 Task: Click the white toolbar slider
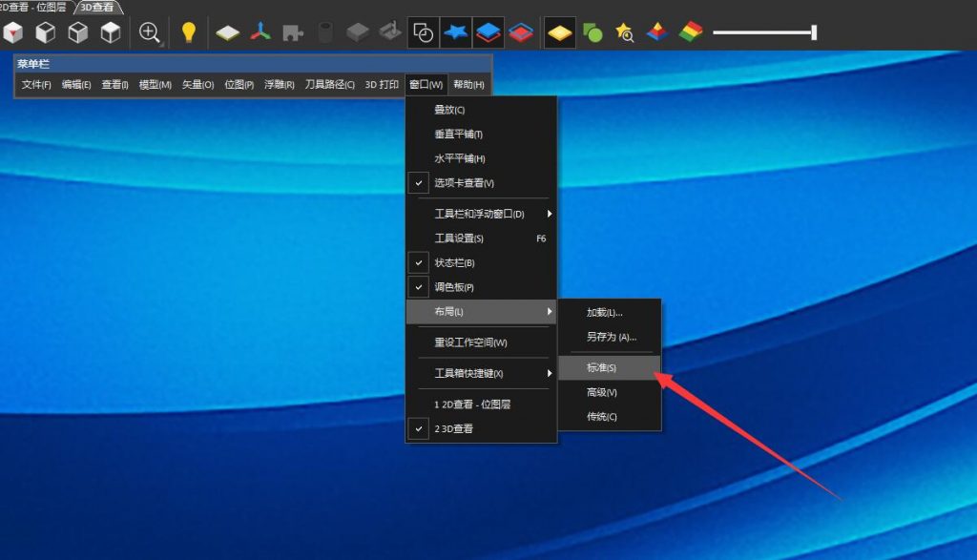[764, 32]
